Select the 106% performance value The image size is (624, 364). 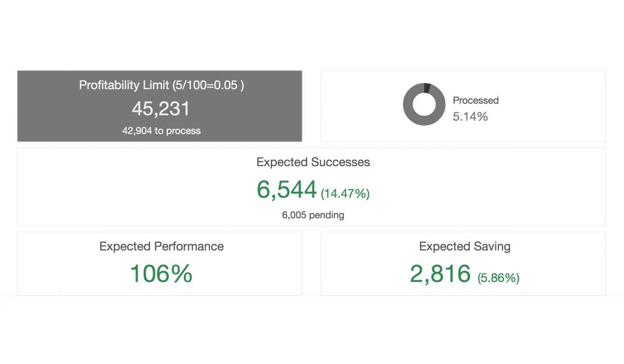(161, 274)
